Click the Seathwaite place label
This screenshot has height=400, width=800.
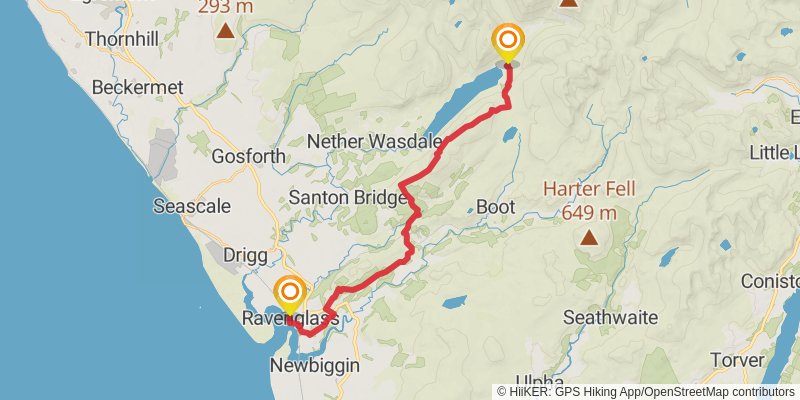point(610,318)
